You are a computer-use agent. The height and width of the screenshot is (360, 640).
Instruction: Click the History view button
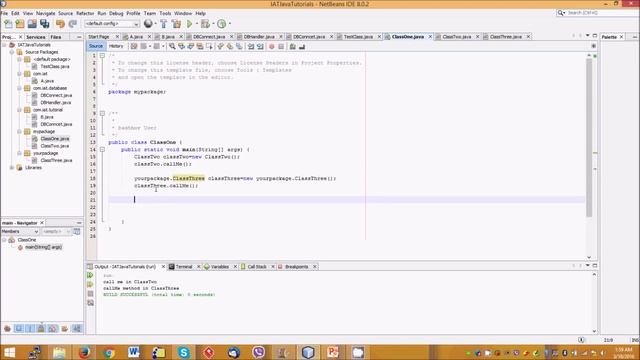pos(116,46)
